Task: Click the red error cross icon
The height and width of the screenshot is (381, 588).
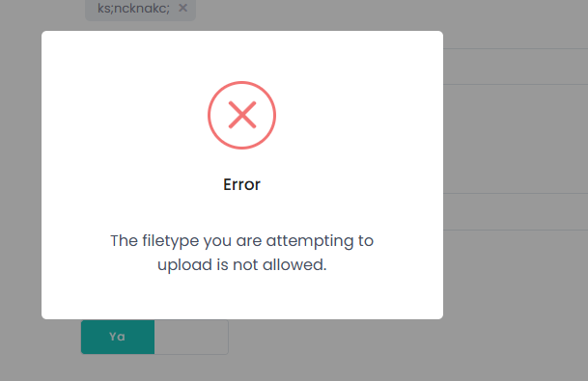Action: pyautogui.click(x=242, y=115)
